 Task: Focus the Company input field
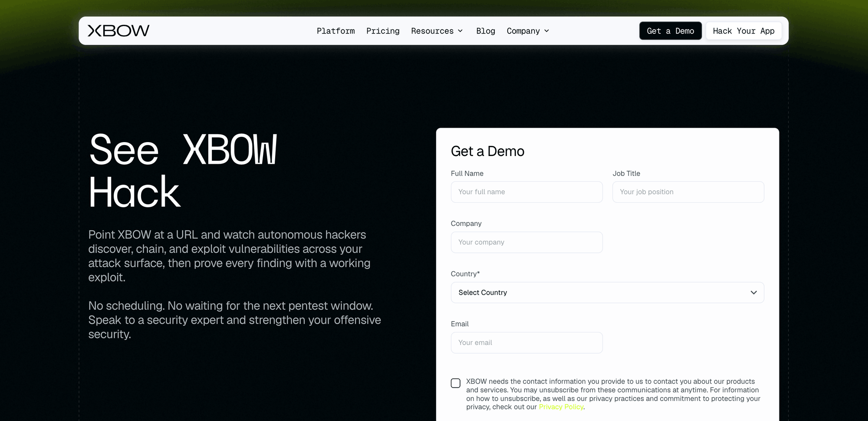coord(527,242)
